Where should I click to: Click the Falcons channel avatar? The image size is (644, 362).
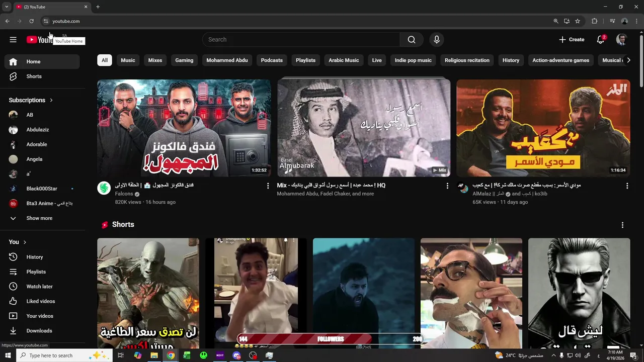point(104,189)
